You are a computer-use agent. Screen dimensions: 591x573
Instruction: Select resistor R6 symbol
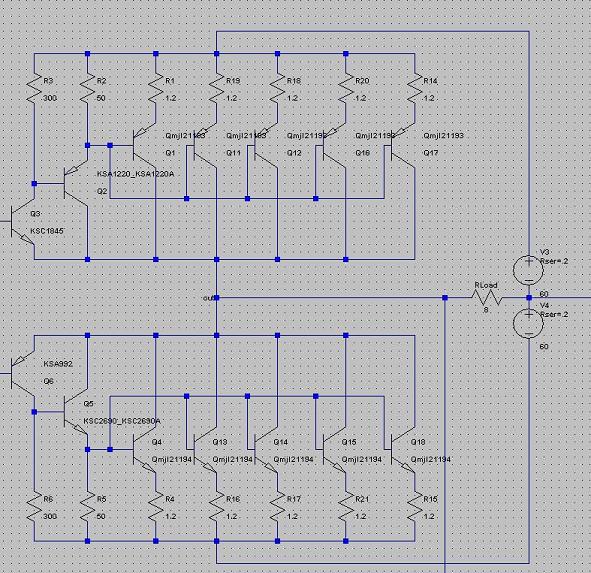(34, 507)
